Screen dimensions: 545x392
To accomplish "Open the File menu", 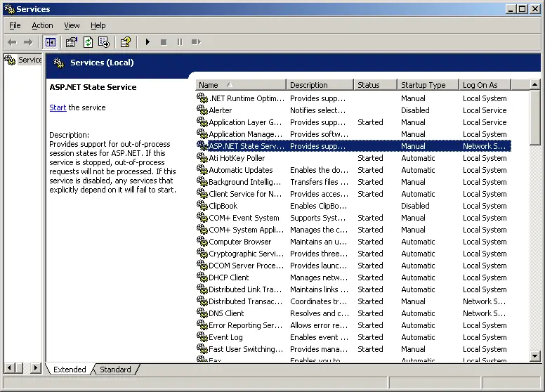I will tap(15, 26).
